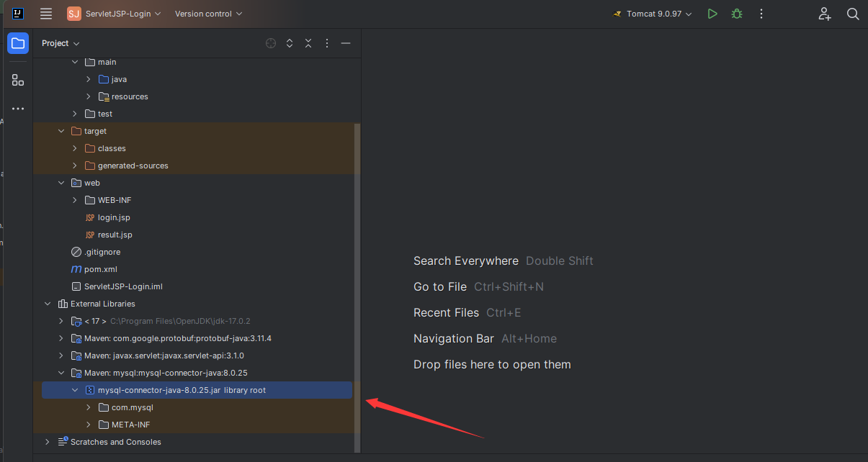
Task: Open the main hamburger menu
Action: point(46,14)
